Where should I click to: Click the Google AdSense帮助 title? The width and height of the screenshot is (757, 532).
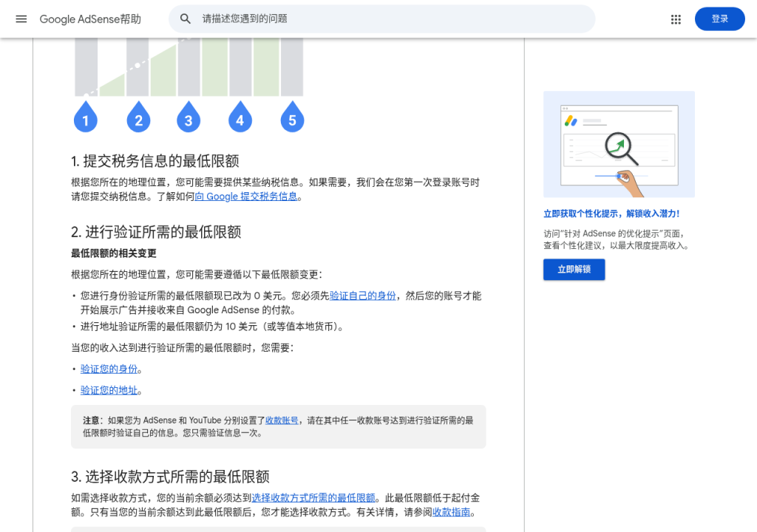coord(90,18)
